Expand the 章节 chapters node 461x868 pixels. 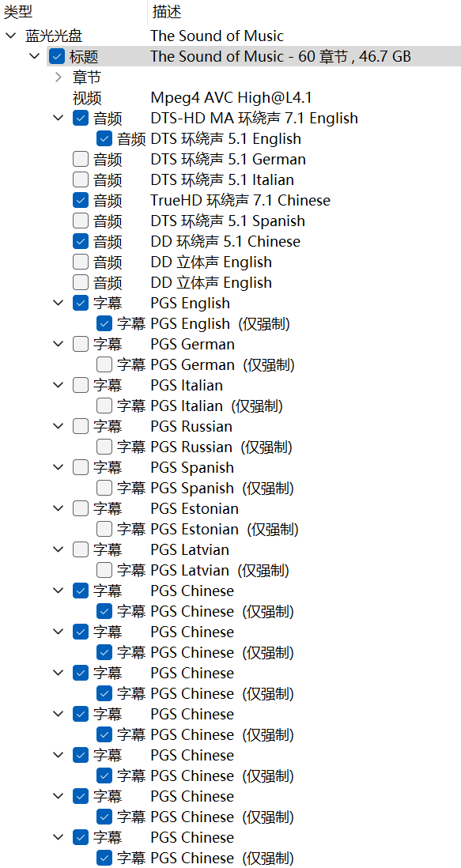[59, 77]
